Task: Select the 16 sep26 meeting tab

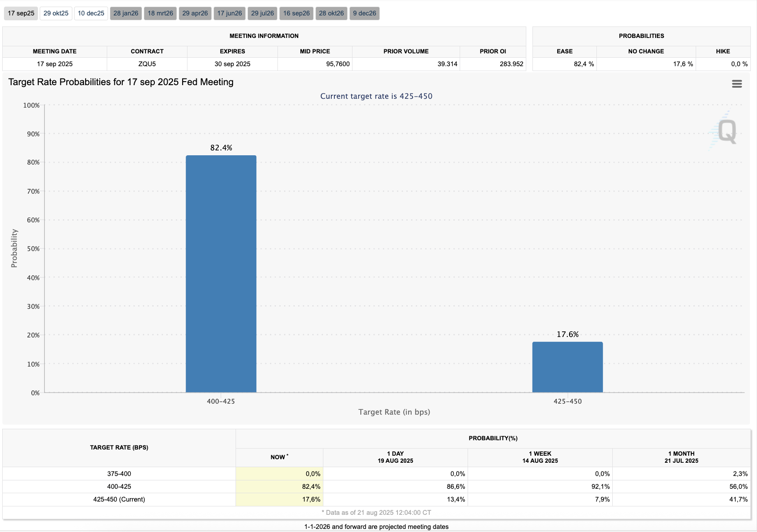Action: point(296,13)
